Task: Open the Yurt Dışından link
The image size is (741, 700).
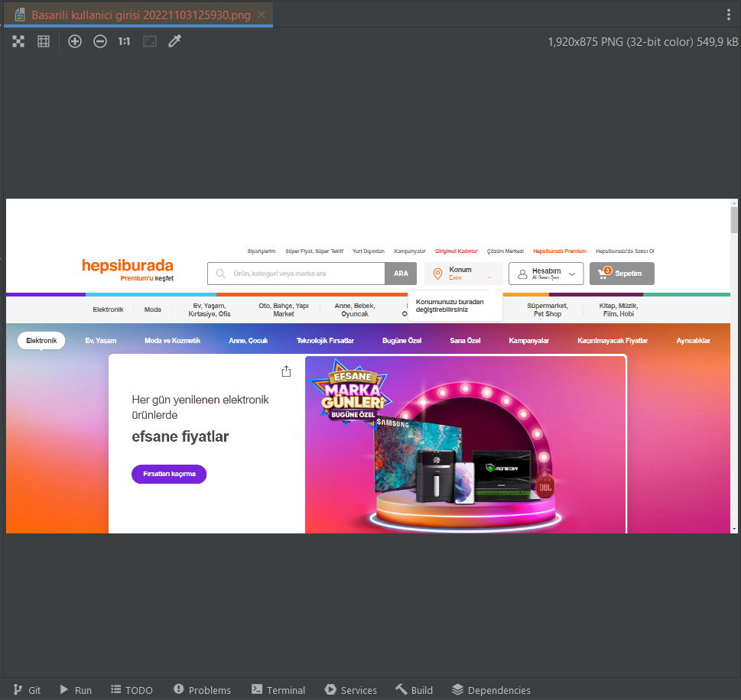Action: (369, 251)
